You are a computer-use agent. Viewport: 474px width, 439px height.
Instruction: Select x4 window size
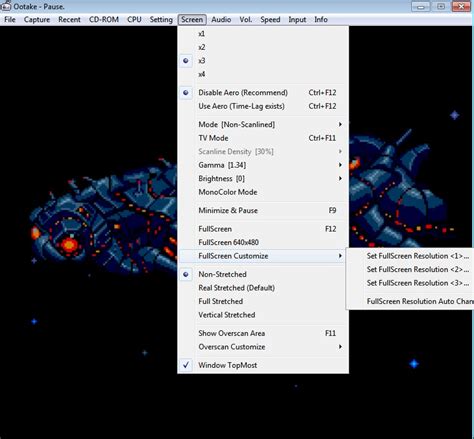pos(263,74)
